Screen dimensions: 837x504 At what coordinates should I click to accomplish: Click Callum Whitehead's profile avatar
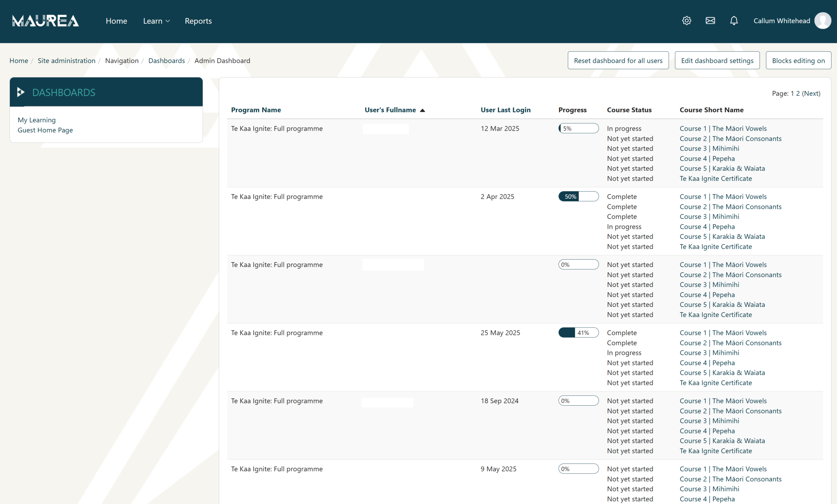pos(823,21)
